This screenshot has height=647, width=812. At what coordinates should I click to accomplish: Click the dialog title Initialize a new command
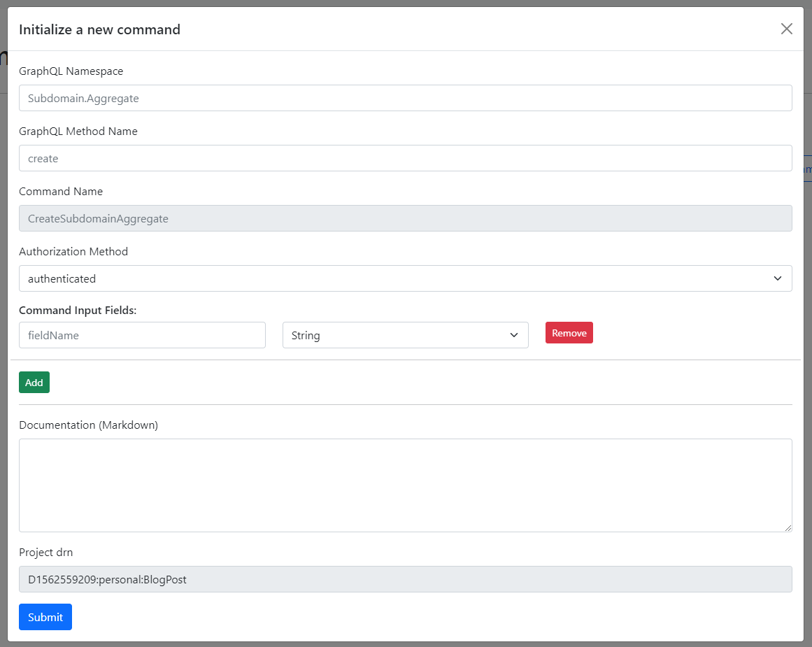[99, 29]
